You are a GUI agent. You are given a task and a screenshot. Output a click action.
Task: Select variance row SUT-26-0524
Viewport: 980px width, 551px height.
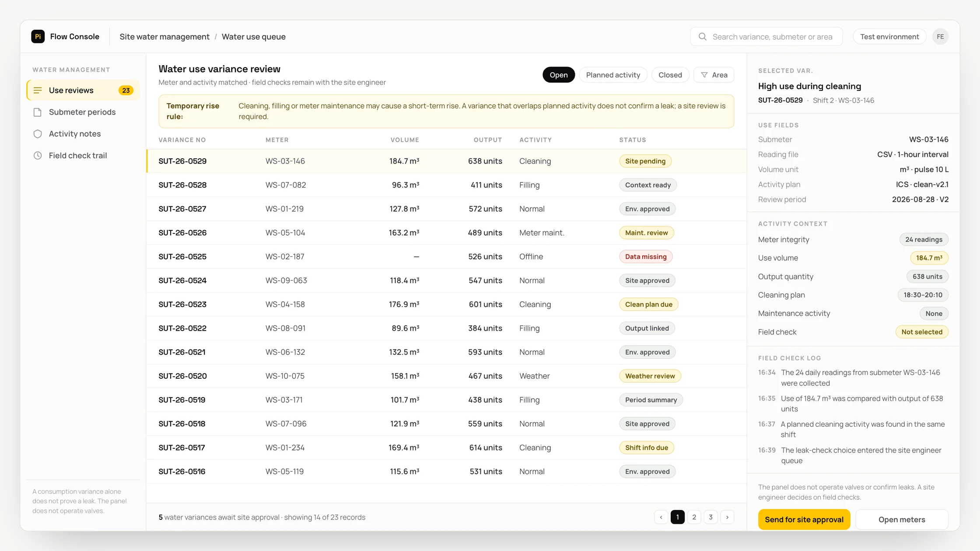point(446,281)
